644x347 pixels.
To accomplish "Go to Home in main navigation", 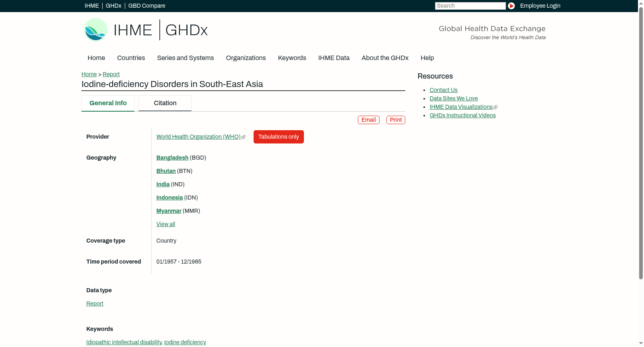I will click(96, 58).
